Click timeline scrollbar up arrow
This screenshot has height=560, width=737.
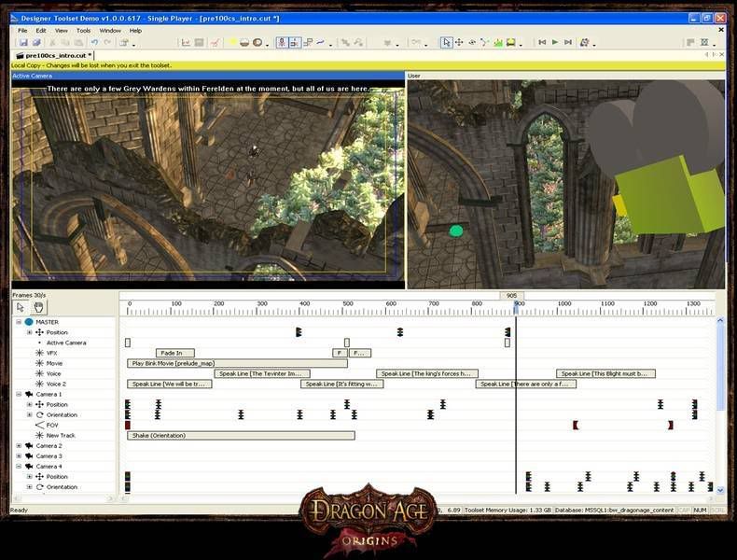pos(720,321)
